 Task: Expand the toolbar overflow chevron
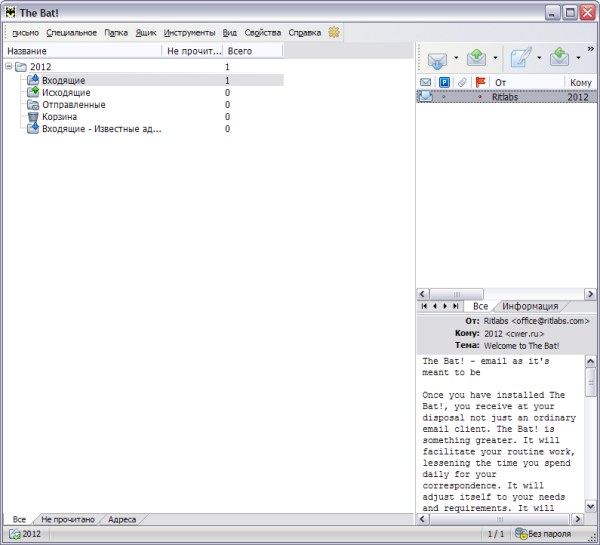590,48
